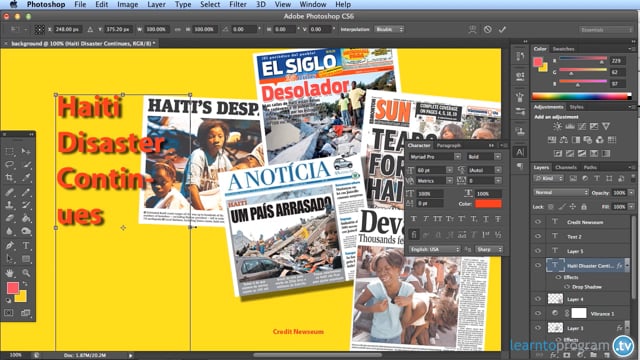Click the toolbar foreground color swatch
Image resolution: width=640 pixels, height=360 pixels.
tap(13, 288)
